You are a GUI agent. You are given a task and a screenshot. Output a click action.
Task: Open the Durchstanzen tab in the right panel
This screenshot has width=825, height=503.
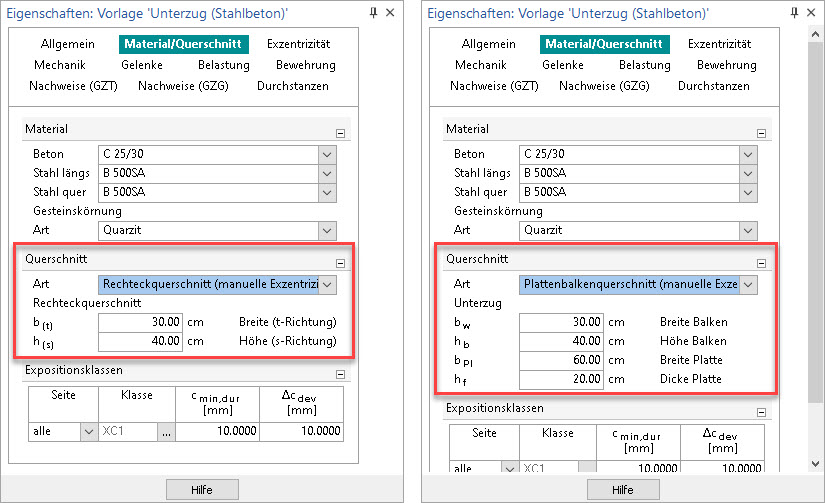point(713,86)
